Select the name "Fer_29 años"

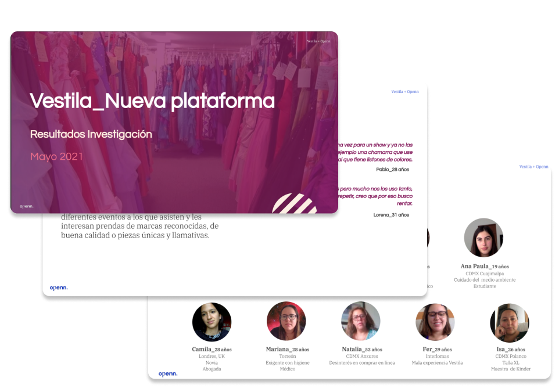point(437,349)
